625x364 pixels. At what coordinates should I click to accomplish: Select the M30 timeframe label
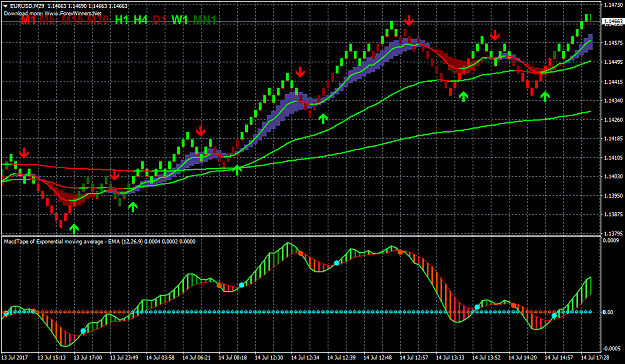point(98,20)
